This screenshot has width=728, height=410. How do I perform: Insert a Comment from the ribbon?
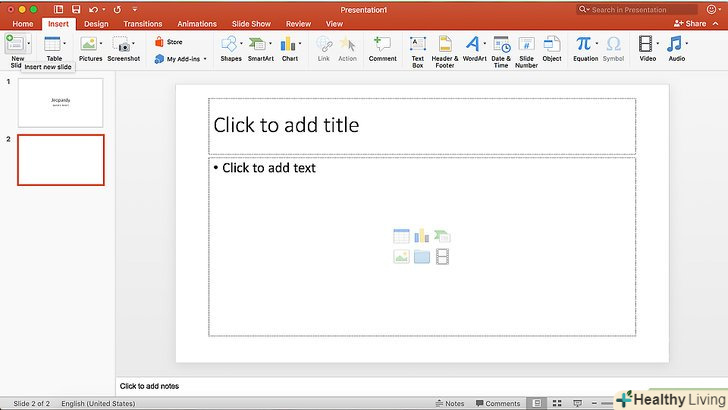click(382, 48)
